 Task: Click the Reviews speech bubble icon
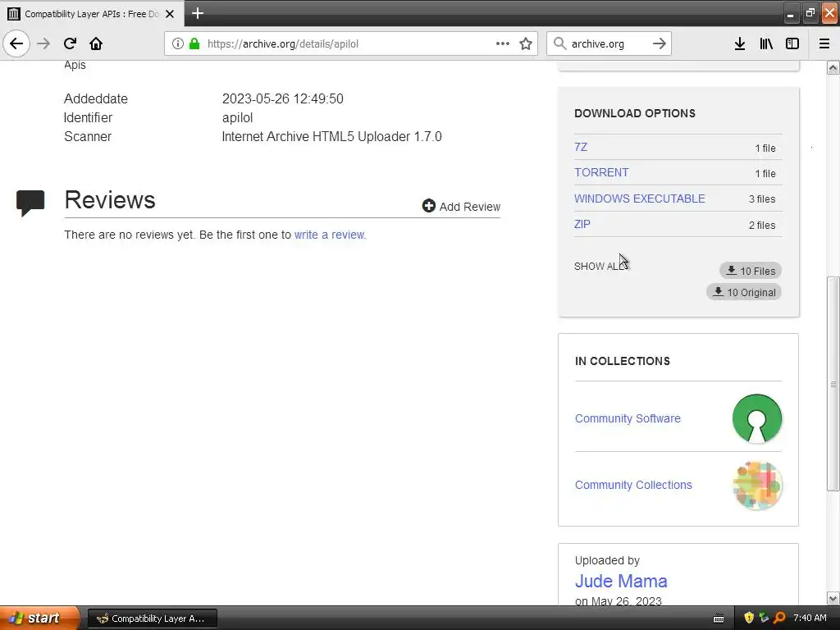pos(30,203)
